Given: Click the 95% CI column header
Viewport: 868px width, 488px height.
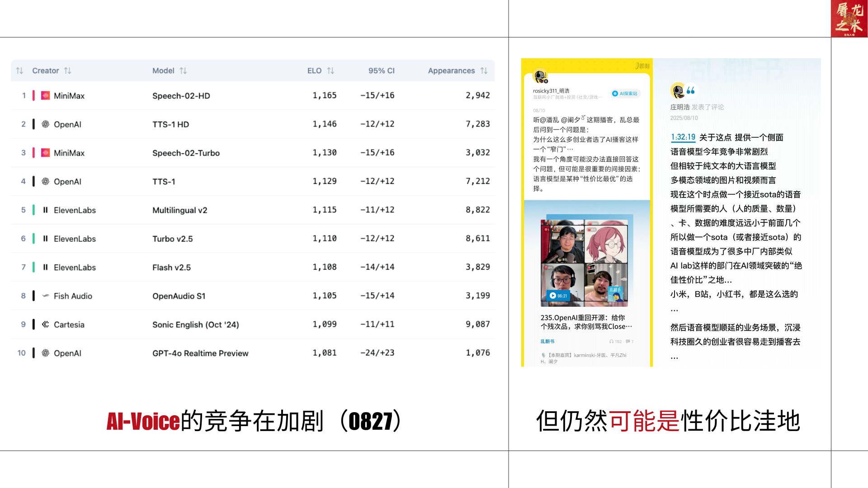Looking at the screenshot, I should [x=382, y=71].
